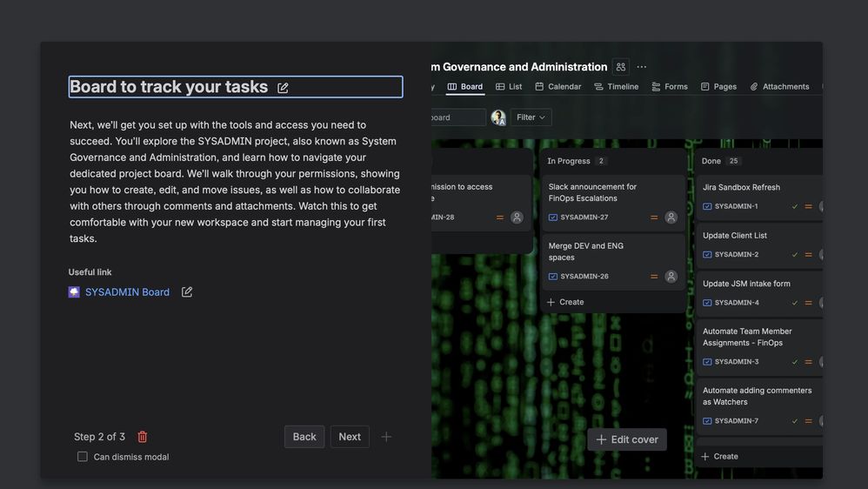This screenshot has height=489, width=868.
Task: Click the user avatar next to Filter
Action: 498,117
